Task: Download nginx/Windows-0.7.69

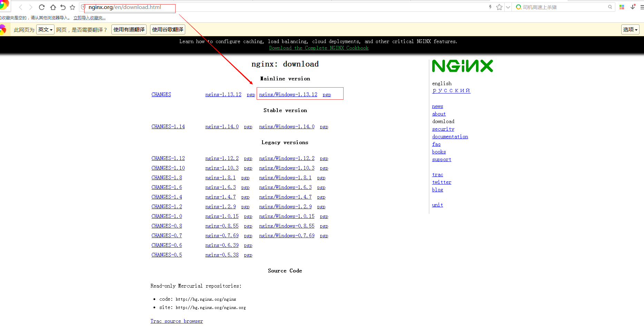Action: point(287,236)
